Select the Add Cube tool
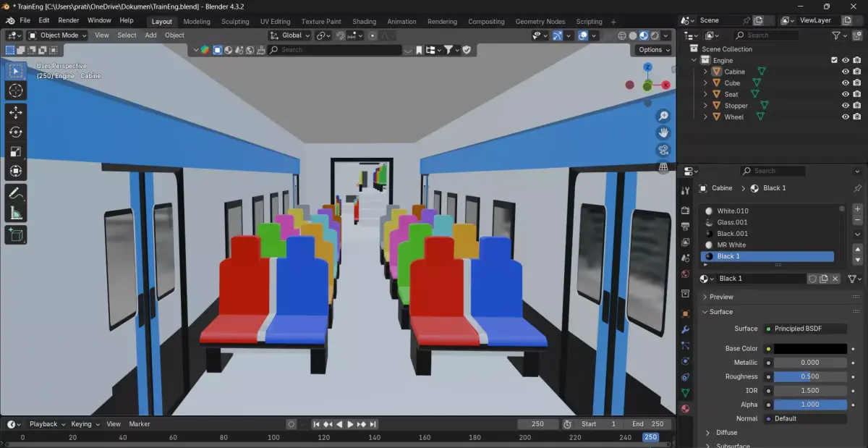The width and height of the screenshot is (868, 448). [16, 234]
